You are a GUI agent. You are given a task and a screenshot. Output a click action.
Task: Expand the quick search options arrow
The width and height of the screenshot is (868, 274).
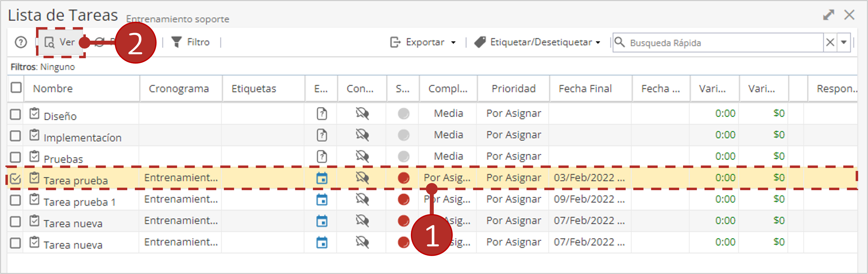(x=844, y=43)
